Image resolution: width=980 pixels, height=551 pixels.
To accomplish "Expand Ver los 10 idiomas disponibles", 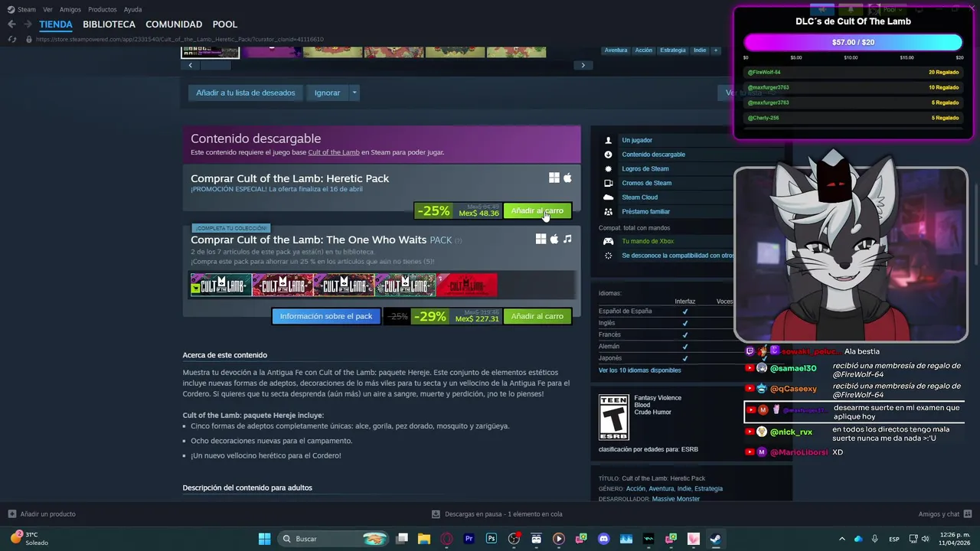I will pyautogui.click(x=639, y=370).
